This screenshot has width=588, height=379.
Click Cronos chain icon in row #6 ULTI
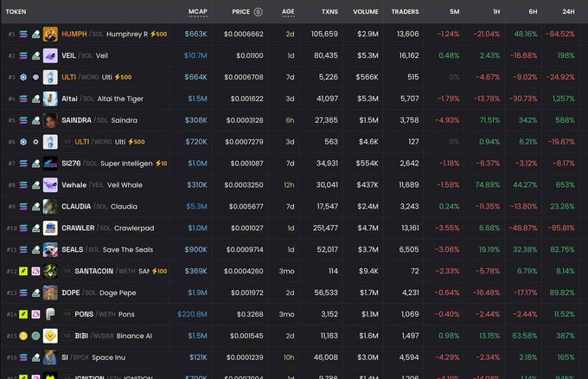pos(23,142)
